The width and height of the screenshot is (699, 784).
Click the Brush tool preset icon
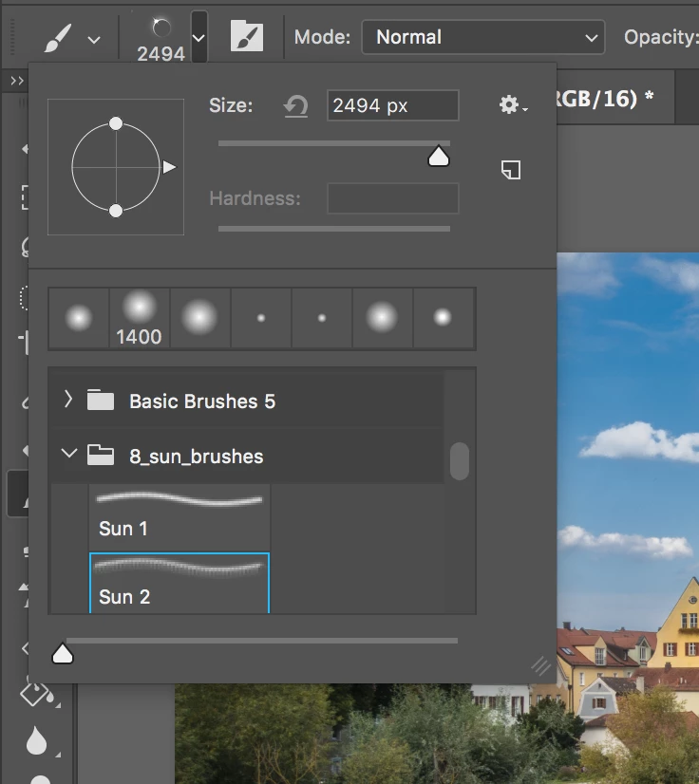pyautogui.click(x=57, y=39)
